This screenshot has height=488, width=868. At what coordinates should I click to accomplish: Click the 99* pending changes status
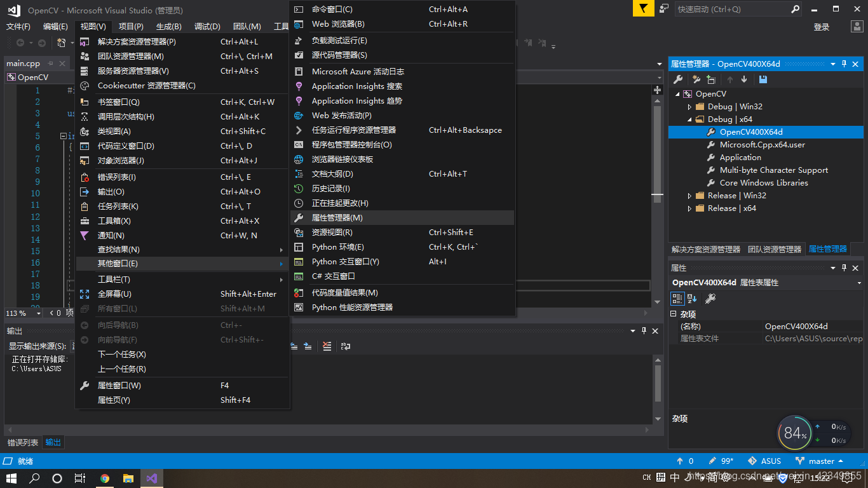tap(721, 461)
